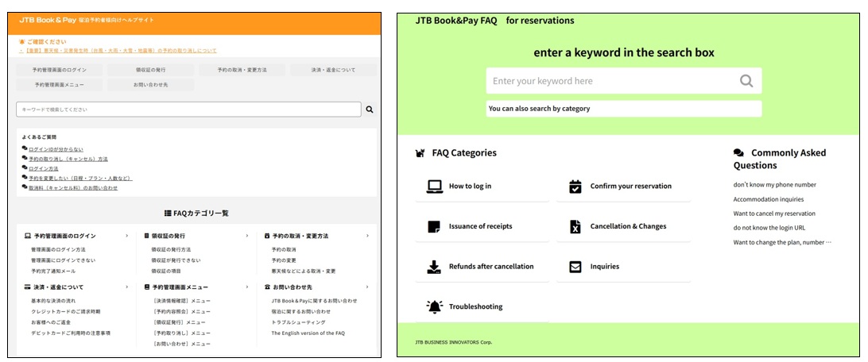Expand the chevron next to 予約管理画面のログイン category
The height and width of the screenshot is (362, 868).
point(126,236)
